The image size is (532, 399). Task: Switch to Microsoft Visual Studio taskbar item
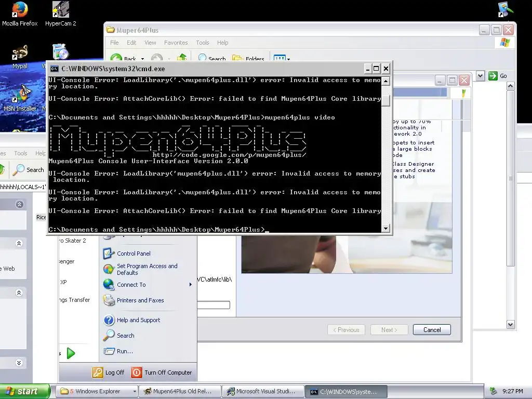click(x=262, y=391)
